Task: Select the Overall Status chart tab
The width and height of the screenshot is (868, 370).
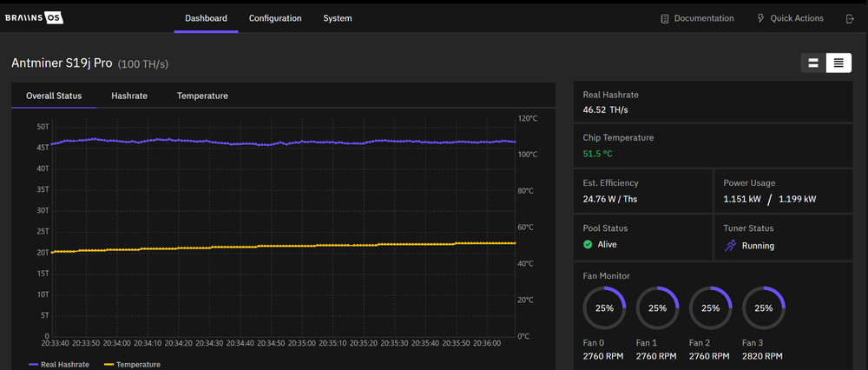Action: pos(54,96)
